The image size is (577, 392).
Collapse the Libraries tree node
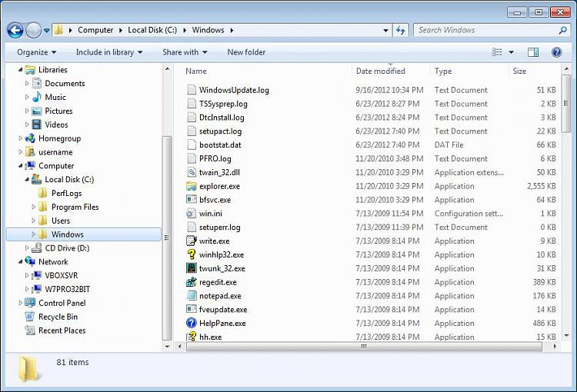coord(21,69)
